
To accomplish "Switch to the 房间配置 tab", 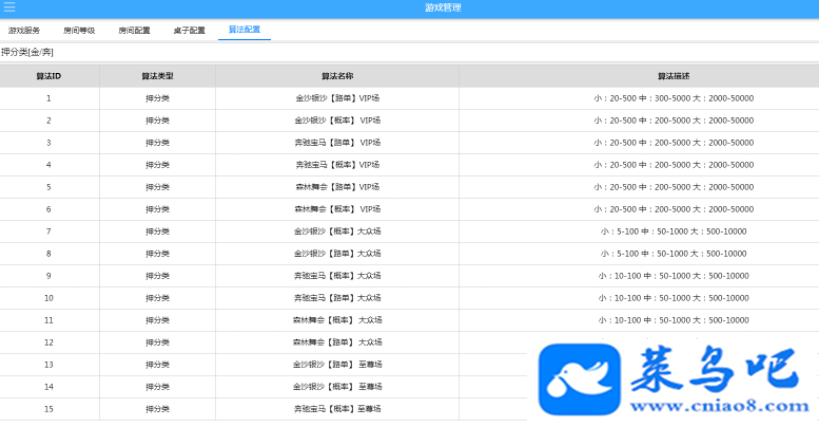I will (134, 30).
